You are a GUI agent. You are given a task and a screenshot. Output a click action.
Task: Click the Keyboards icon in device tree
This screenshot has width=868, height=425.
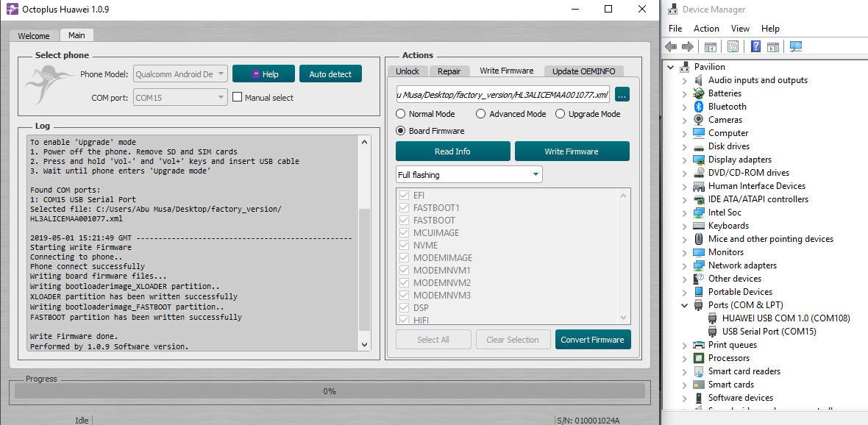(699, 226)
